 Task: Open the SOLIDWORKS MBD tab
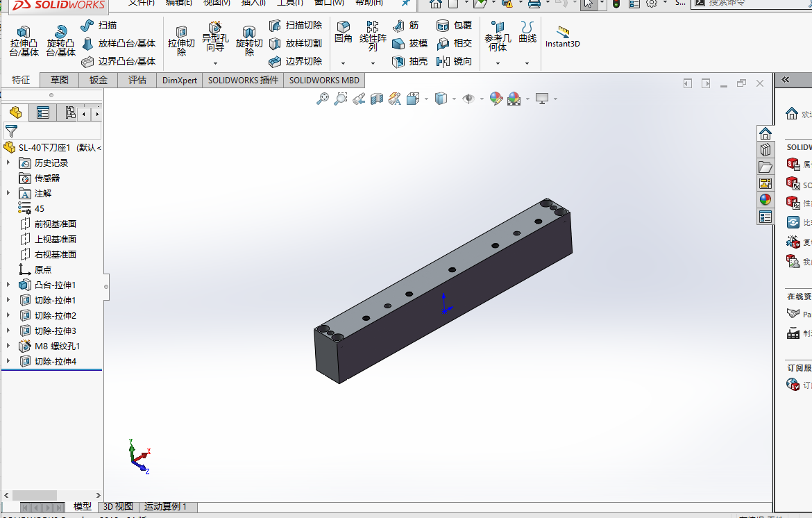[324, 81]
